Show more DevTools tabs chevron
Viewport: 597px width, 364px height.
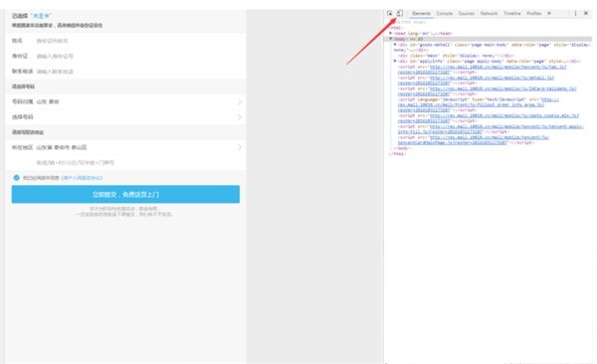(x=549, y=13)
